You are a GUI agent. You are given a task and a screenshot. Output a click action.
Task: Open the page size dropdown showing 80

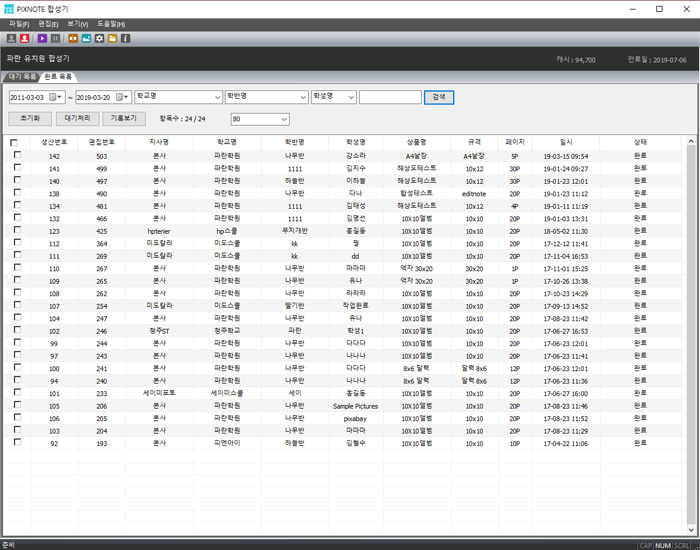pos(285,119)
